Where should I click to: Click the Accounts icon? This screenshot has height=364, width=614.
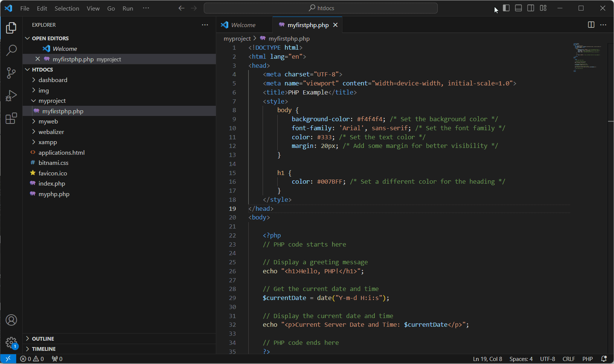tap(11, 320)
